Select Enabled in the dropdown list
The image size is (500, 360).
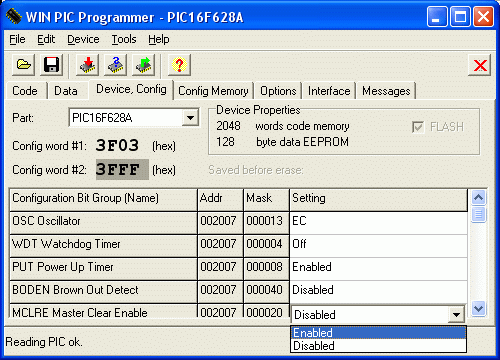(378, 333)
